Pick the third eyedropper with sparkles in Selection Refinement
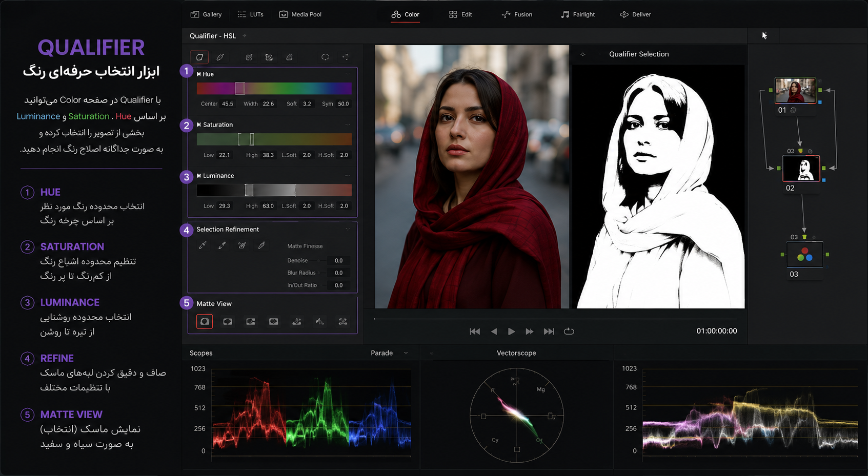Screen dimensions: 868x476 click(x=242, y=245)
